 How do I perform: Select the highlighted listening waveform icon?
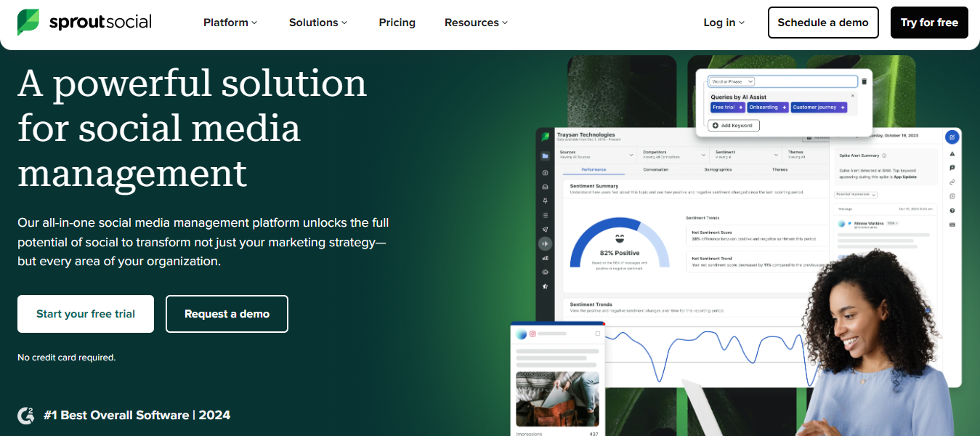pyautogui.click(x=545, y=243)
